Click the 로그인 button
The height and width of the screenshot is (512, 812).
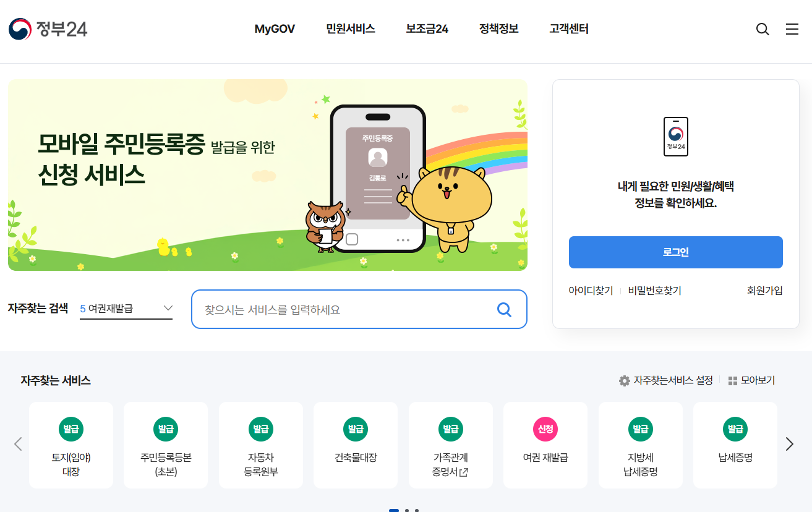pos(676,252)
